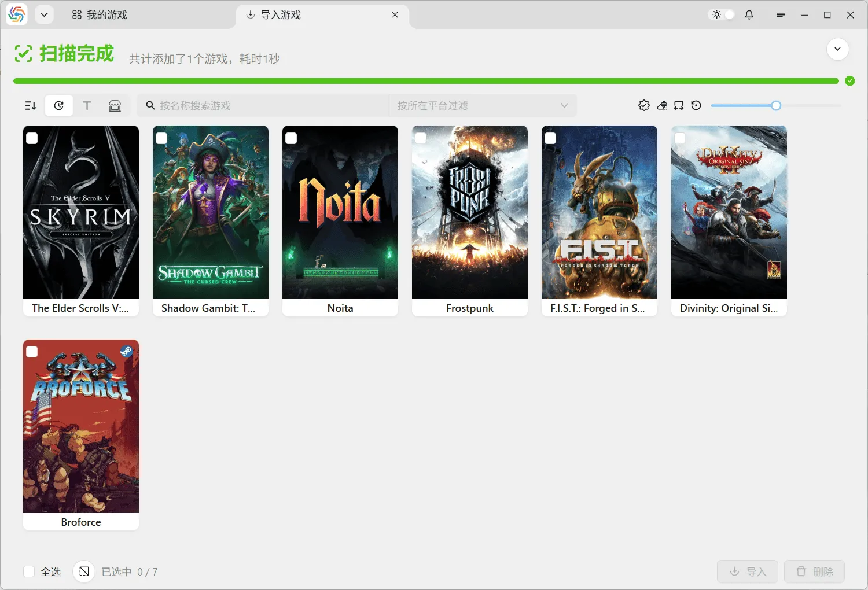Open the hamburger menu at top right
Viewport: 868px width, 590px height.
(x=781, y=14)
